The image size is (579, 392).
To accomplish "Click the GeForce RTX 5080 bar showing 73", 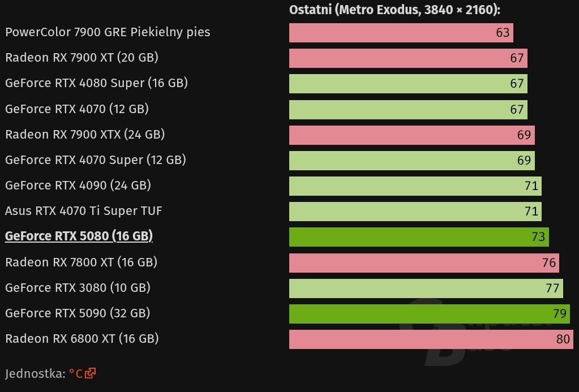I will click(418, 236).
